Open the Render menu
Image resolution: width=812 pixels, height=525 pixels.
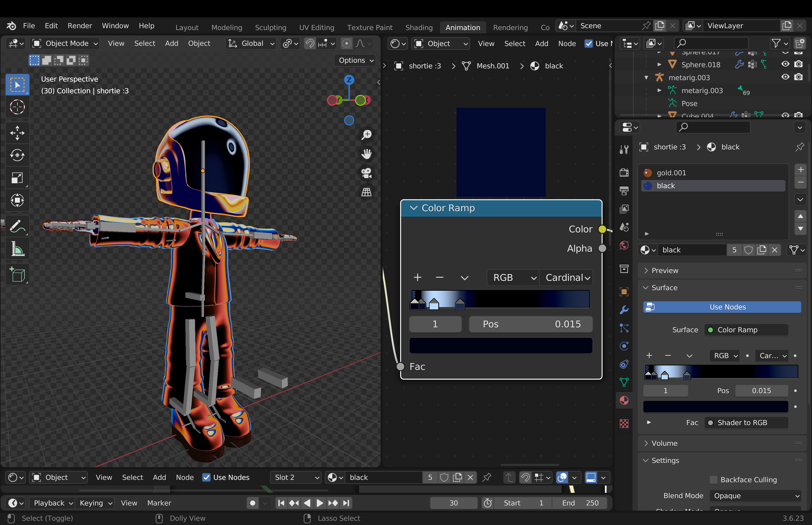click(x=80, y=26)
